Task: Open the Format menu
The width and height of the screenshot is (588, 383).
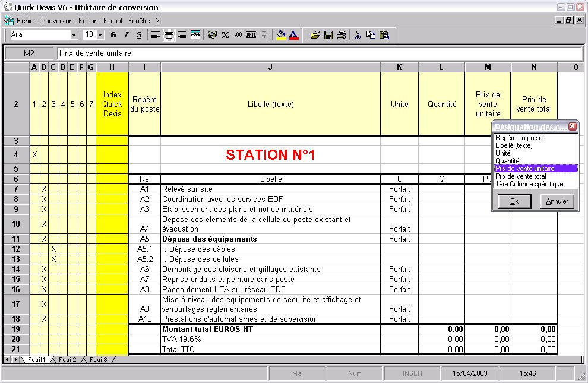Action: click(113, 21)
